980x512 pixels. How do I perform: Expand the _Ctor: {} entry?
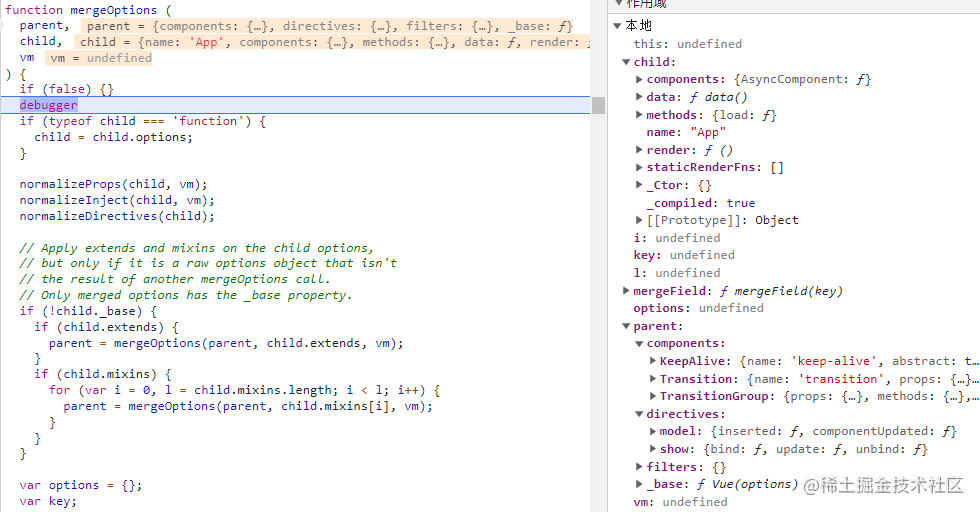tap(639, 185)
